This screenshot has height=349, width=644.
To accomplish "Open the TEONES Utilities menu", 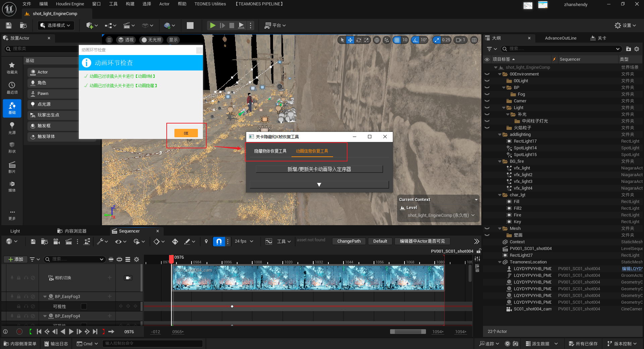I will coord(210,4).
